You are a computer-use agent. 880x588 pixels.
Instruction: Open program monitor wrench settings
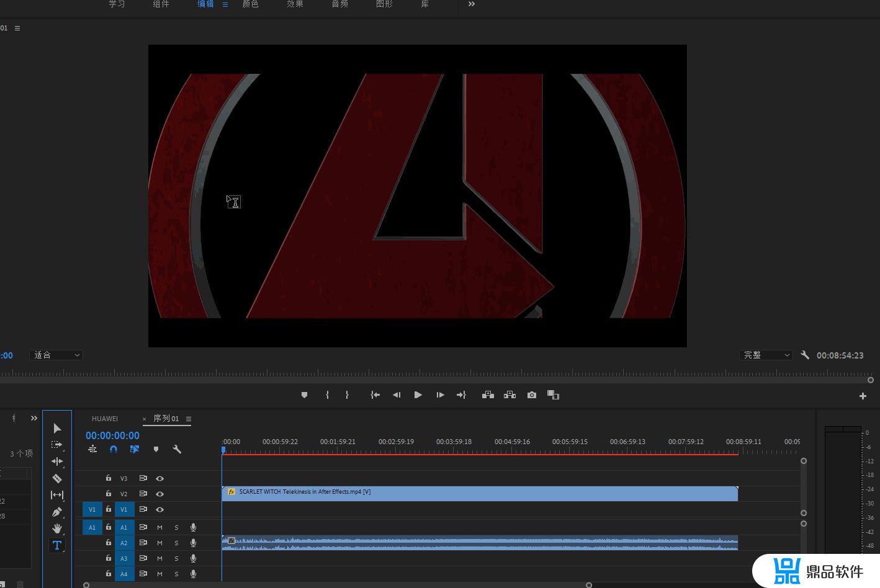click(805, 355)
